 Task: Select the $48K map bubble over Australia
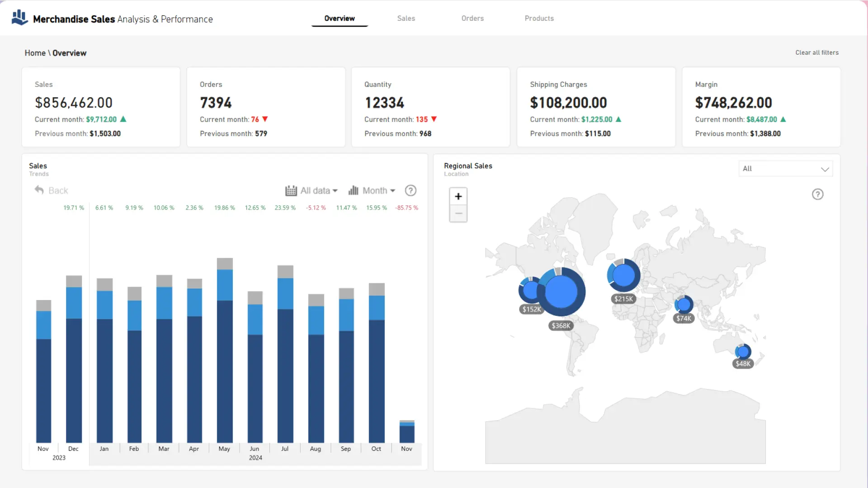[743, 352]
